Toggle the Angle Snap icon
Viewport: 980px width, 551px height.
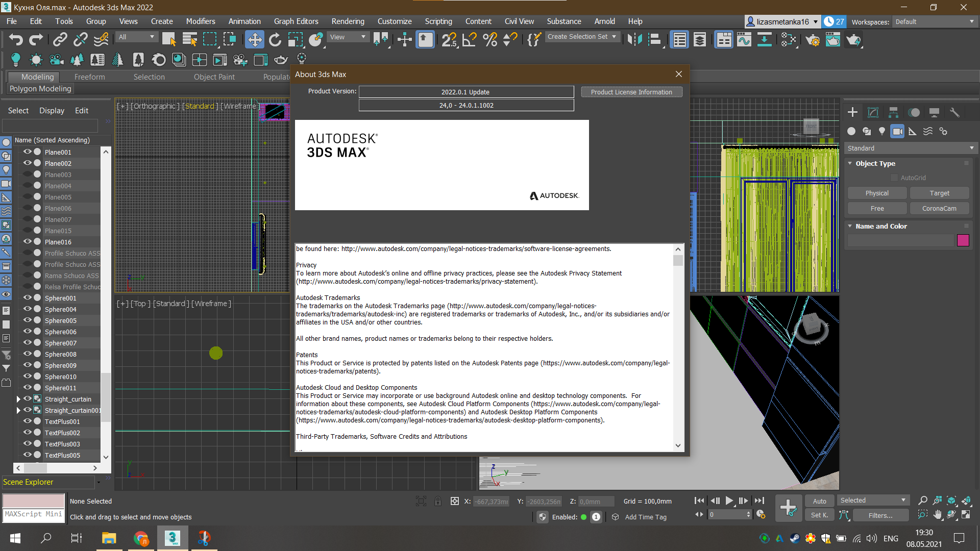coord(470,40)
